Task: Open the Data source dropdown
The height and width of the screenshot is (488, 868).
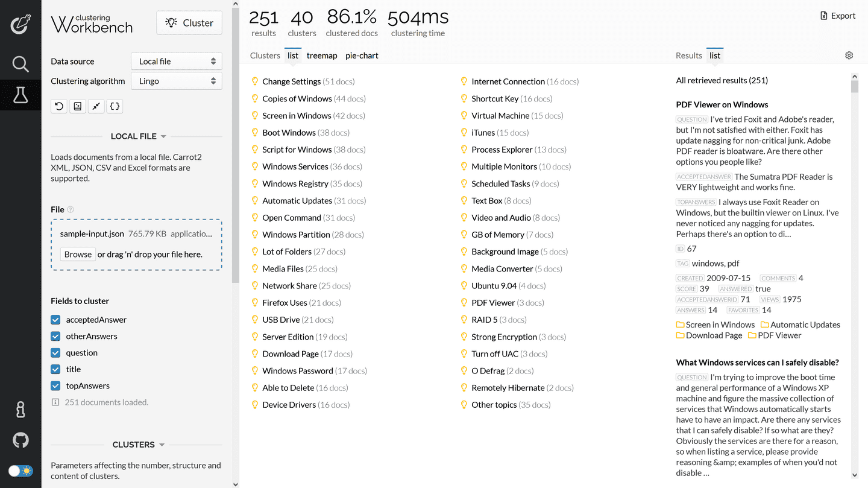Action: point(176,62)
